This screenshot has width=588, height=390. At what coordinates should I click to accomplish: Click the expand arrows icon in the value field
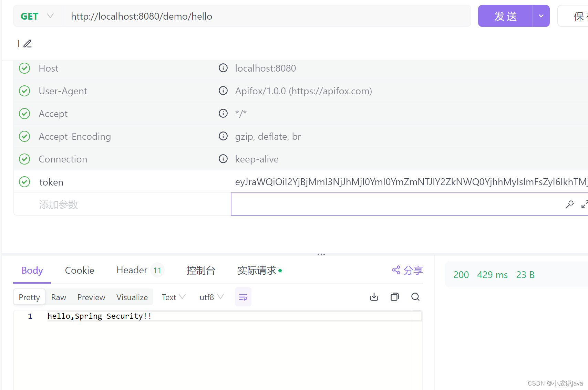click(x=585, y=204)
